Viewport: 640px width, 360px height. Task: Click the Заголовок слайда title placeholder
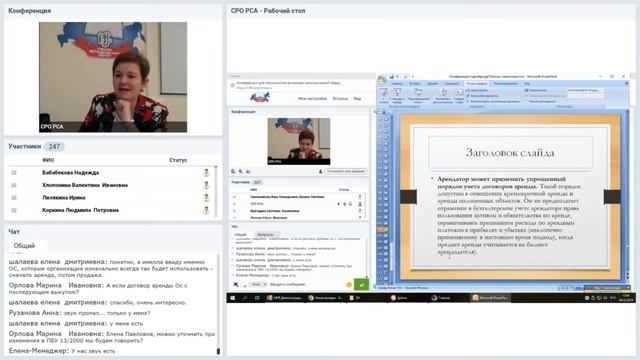coord(510,153)
